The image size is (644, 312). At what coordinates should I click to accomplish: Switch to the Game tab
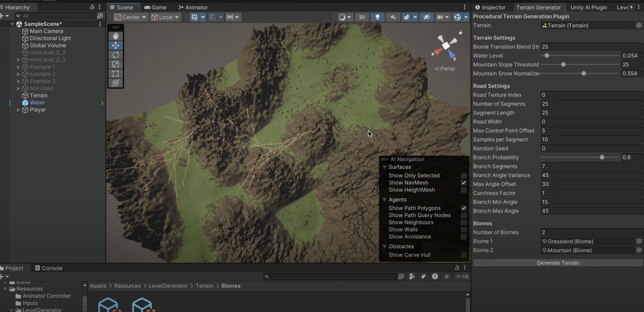point(155,7)
